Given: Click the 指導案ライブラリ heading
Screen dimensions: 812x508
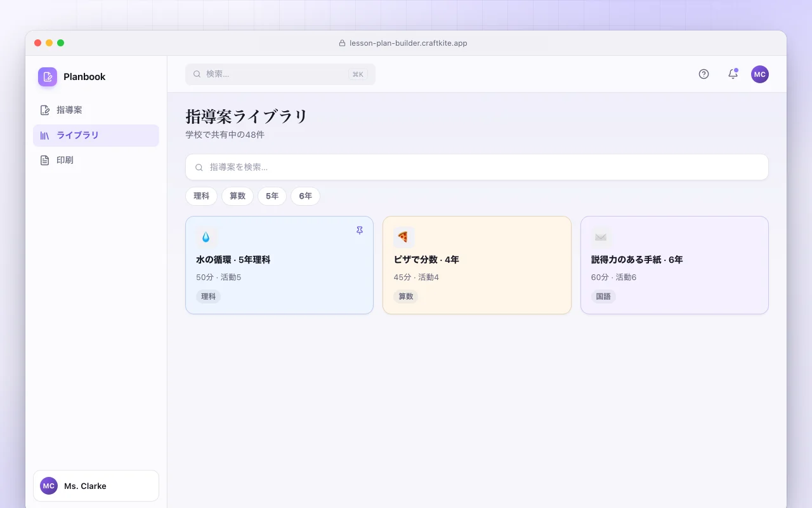Looking at the screenshot, I should pyautogui.click(x=247, y=116).
